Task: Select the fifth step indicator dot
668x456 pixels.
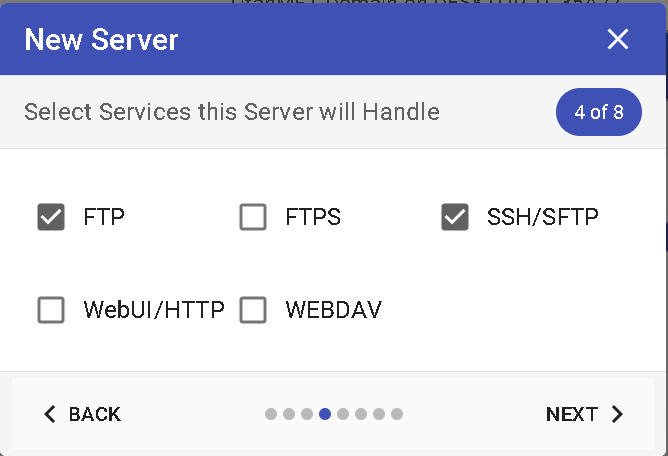Action: click(x=343, y=414)
